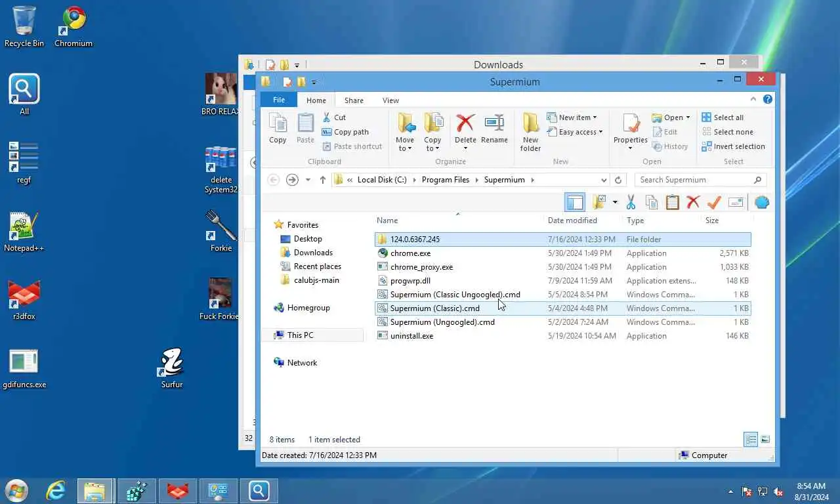Click the scissors cut toolbar icon
Viewport: 840px width, 504px height.
[631, 202]
